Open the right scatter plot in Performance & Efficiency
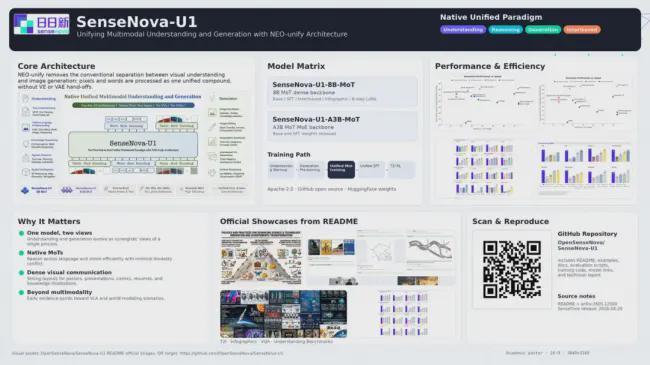 tap(585, 102)
